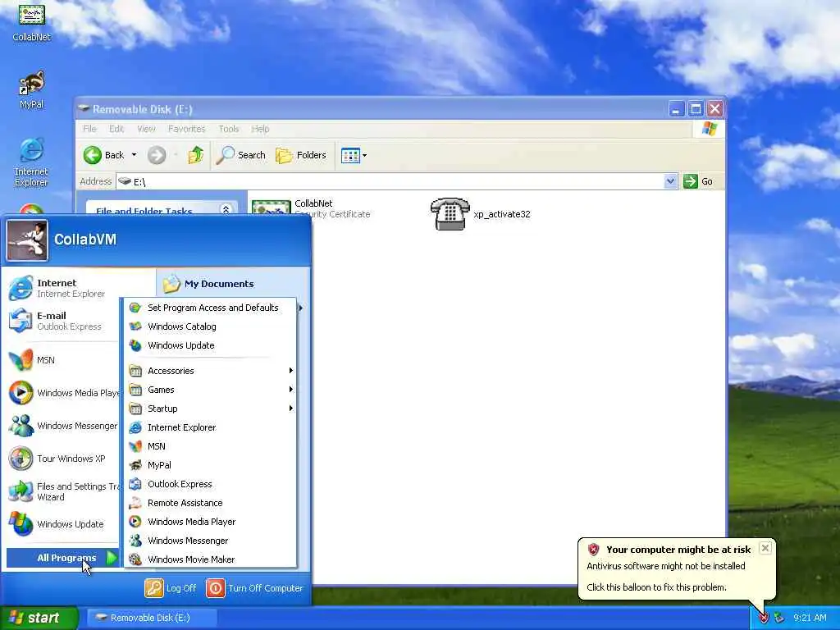This screenshot has width=840, height=630.
Task: Open the Help menu
Action: click(x=260, y=129)
